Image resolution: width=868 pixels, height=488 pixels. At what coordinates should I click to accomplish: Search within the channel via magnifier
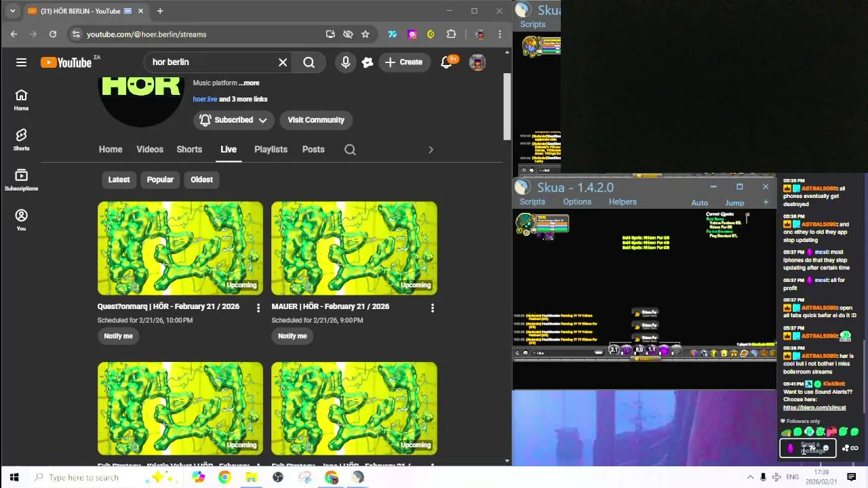click(x=350, y=149)
